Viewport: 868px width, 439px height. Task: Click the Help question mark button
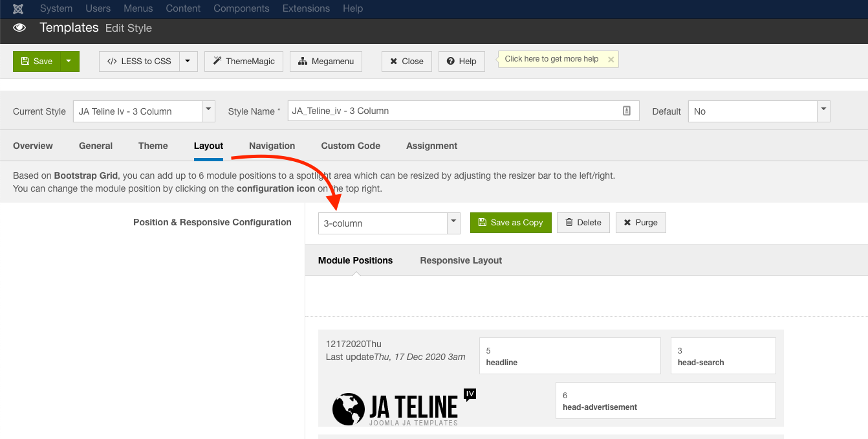461,62
